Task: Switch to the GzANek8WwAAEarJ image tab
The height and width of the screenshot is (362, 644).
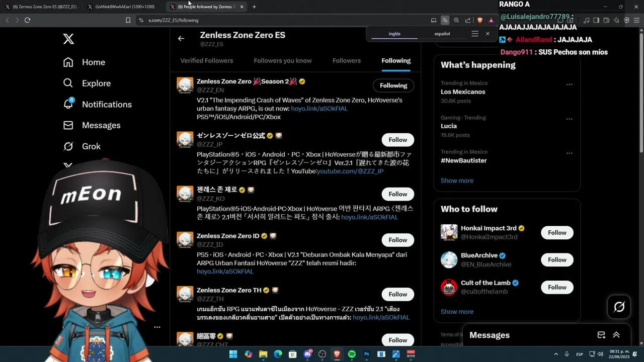Action: [x=123, y=7]
